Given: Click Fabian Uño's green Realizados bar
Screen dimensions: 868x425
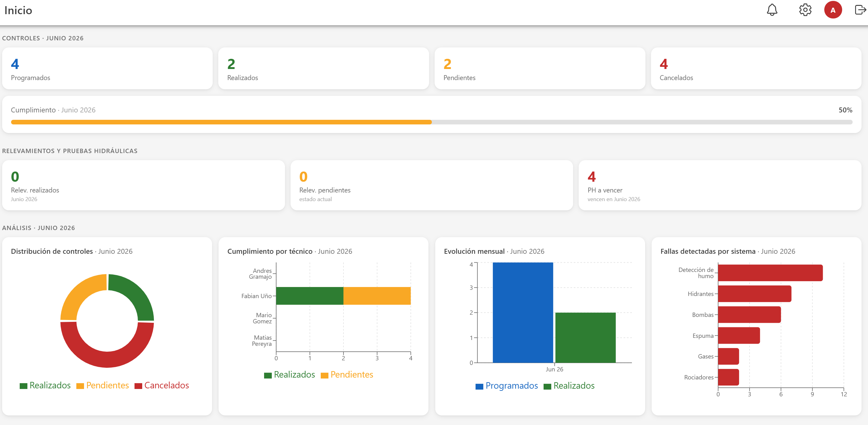Looking at the screenshot, I should click(310, 296).
